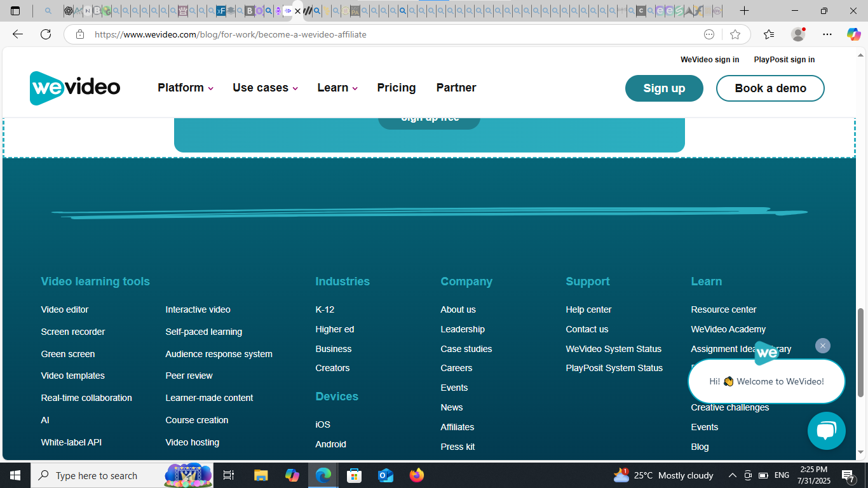Dismiss the Welcome to WeVideo chat popup
The image size is (868, 488).
pyautogui.click(x=823, y=346)
